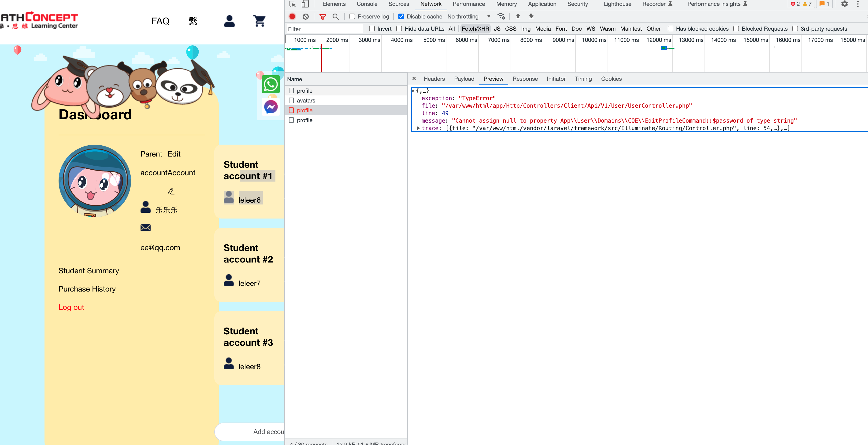Open the Response tab

pyautogui.click(x=525, y=79)
